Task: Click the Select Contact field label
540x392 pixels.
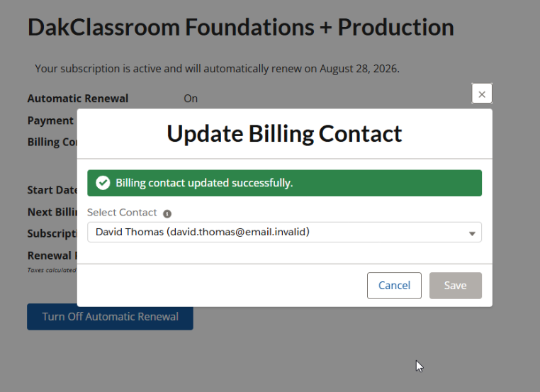Action: (x=123, y=213)
